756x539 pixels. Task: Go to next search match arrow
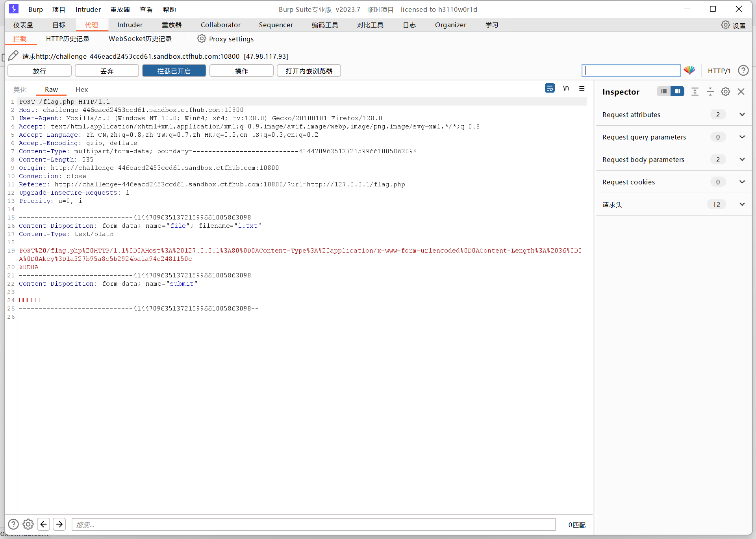[59, 524]
